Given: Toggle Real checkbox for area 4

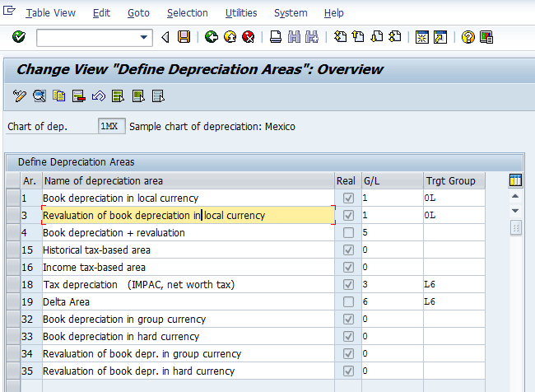Looking at the screenshot, I should [349, 233].
